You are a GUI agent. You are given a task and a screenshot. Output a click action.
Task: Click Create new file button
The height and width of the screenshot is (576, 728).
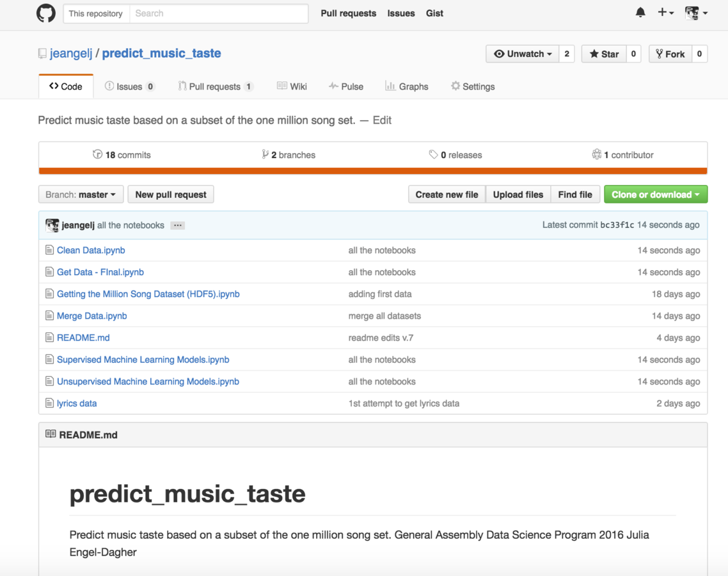447,195
